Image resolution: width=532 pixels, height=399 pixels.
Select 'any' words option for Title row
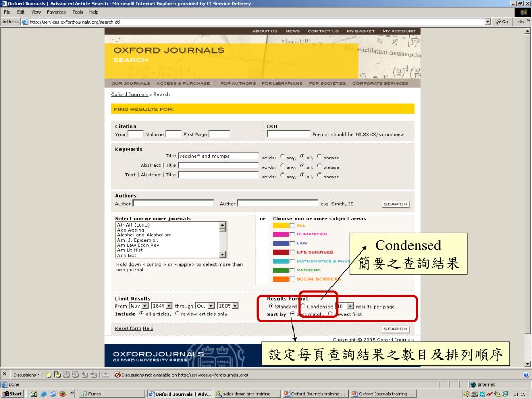pos(283,156)
